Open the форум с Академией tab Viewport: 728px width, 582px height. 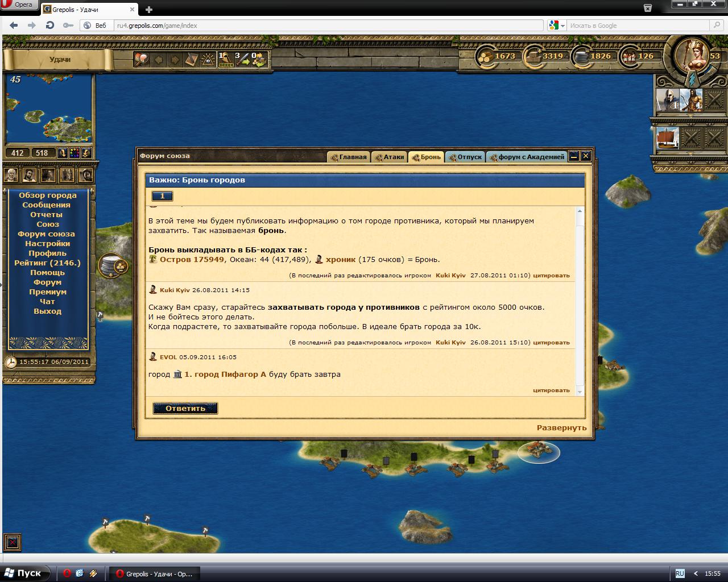tap(527, 157)
